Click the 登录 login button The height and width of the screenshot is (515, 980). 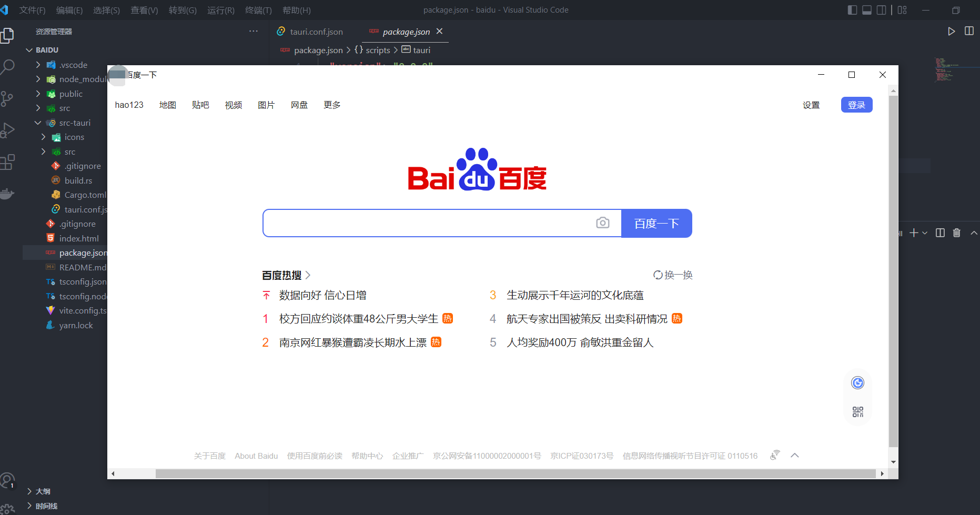pos(856,105)
